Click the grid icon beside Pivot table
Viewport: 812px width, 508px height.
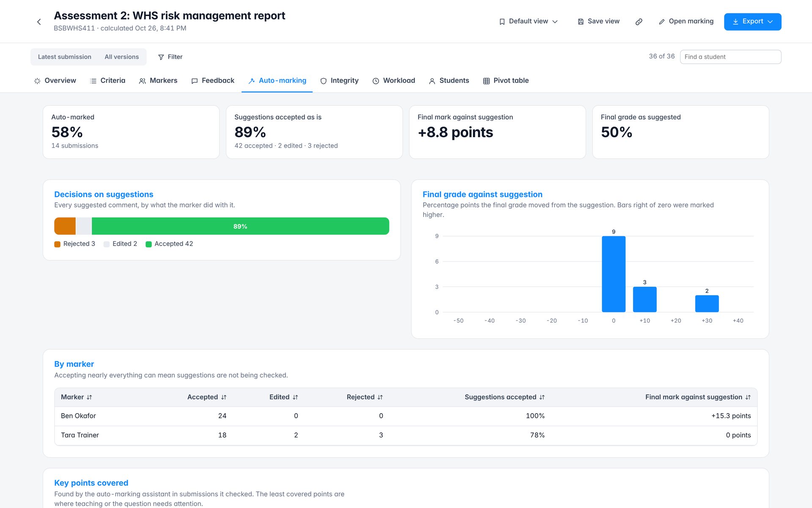[486, 81]
